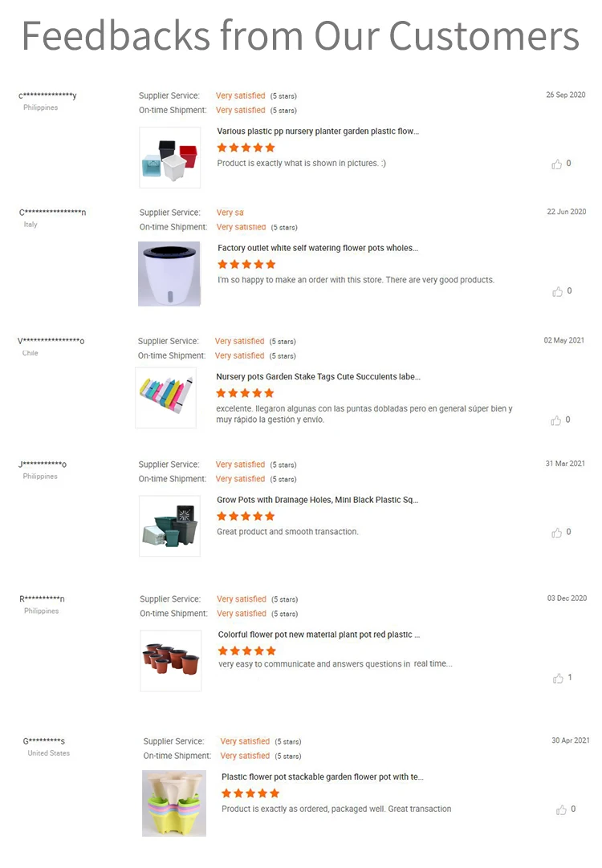Open the colorful square planters thumbnail

pos(169,157)
